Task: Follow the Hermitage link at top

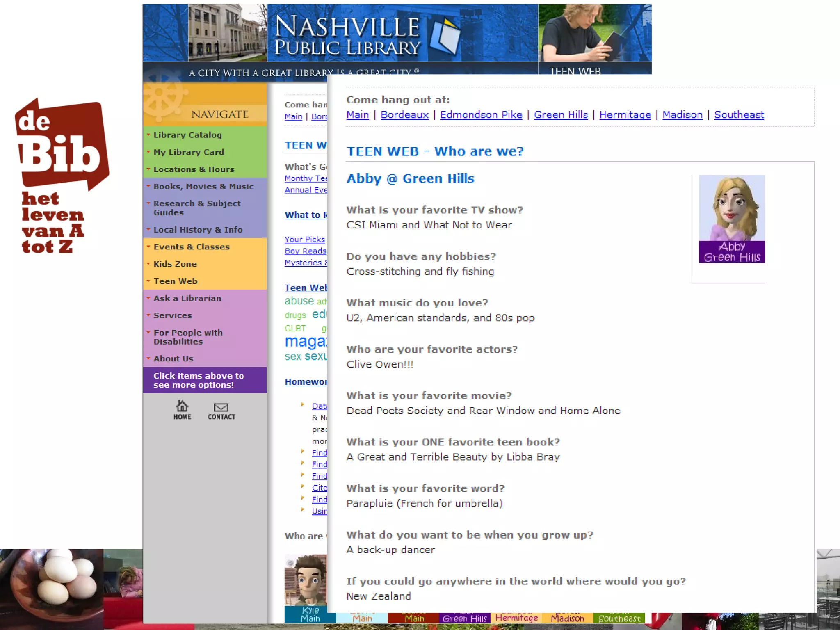Action: click(625, 115)
